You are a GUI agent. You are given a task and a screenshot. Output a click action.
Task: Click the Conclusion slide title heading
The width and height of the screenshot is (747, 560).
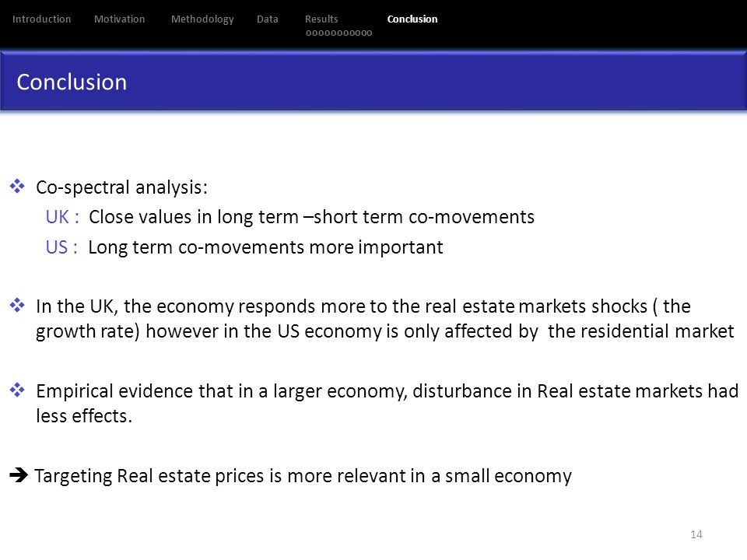[72, 82]
